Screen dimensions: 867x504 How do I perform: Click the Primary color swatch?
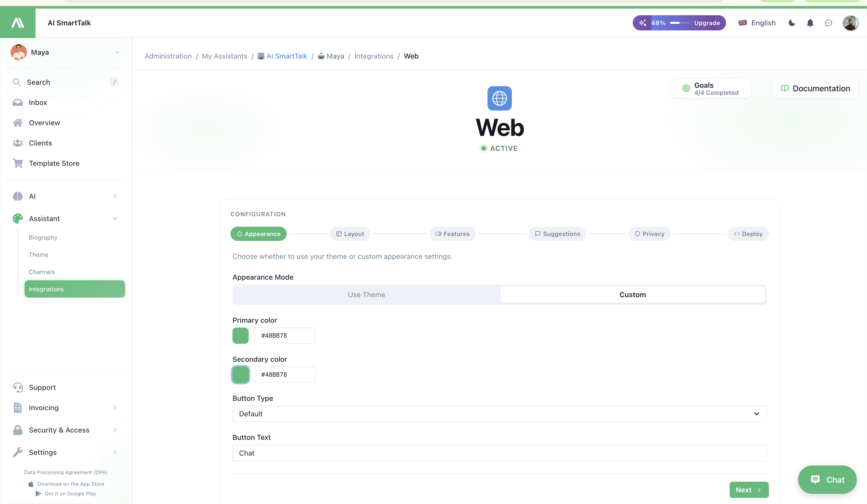pyautogui.click(x=241, y=336)
